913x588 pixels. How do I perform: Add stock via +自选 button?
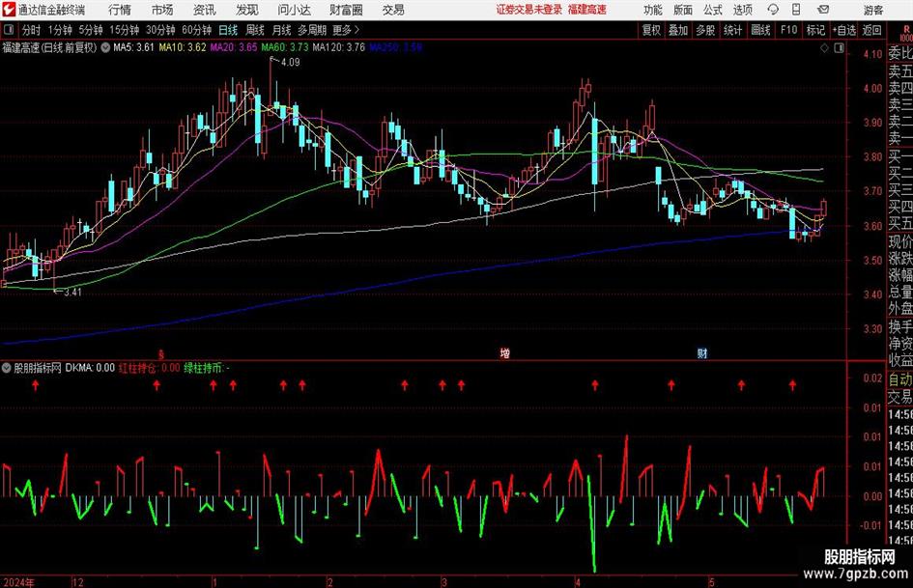click(x=843, y=30)
